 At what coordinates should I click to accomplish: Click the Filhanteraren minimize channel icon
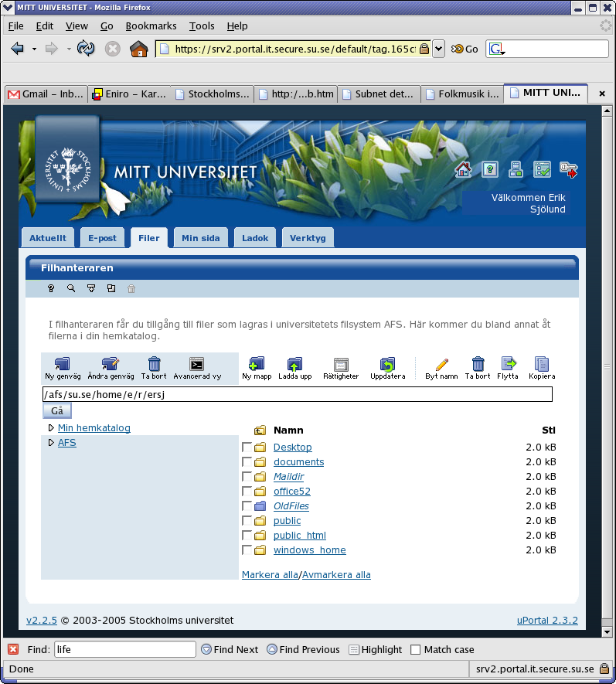tap(91, 288)
